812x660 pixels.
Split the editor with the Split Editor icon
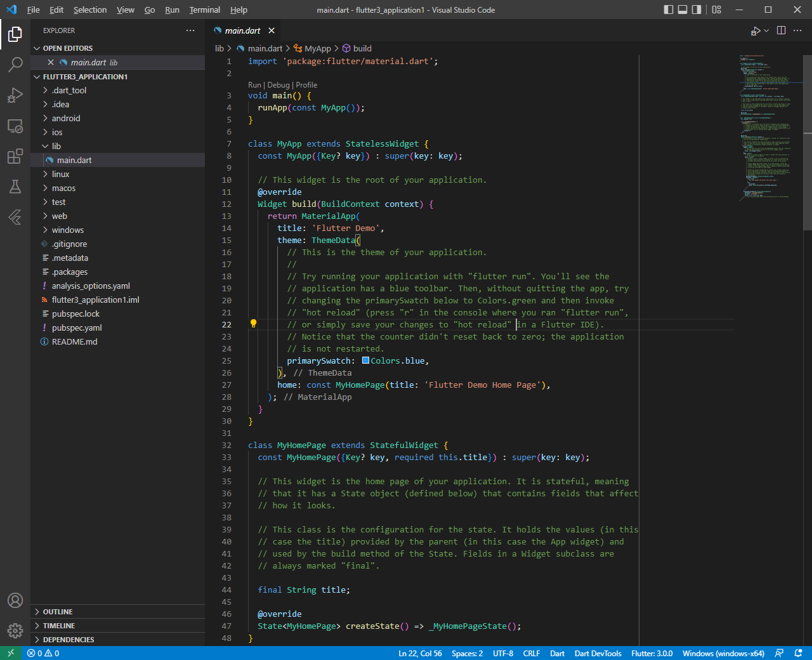click(x=781, y=30)
